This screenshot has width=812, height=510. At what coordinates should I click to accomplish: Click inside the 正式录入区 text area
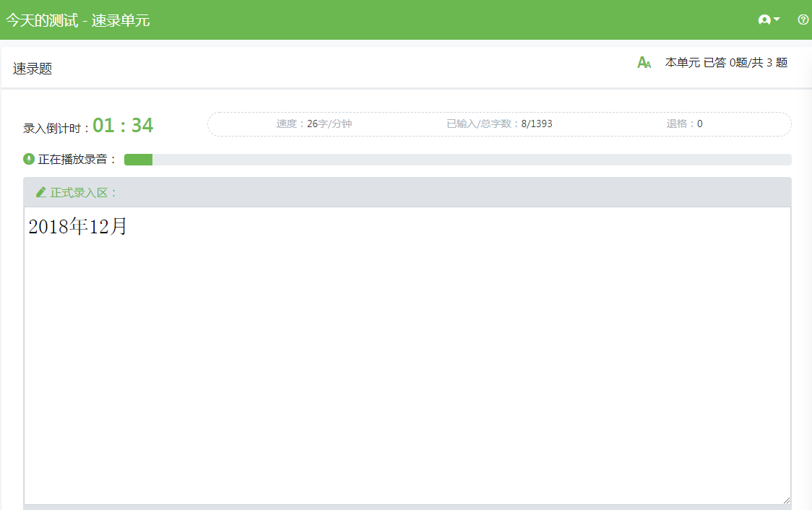click(407, 355)
